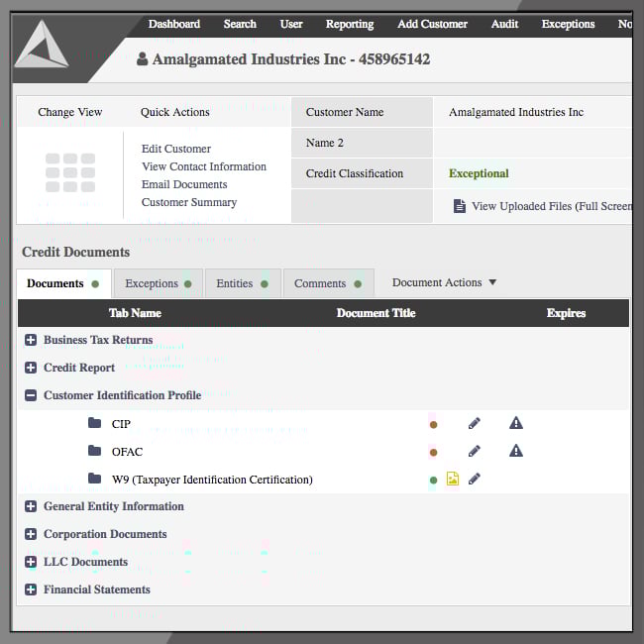Click the pencil edit icon for OFAC

[x=475, y=451]
